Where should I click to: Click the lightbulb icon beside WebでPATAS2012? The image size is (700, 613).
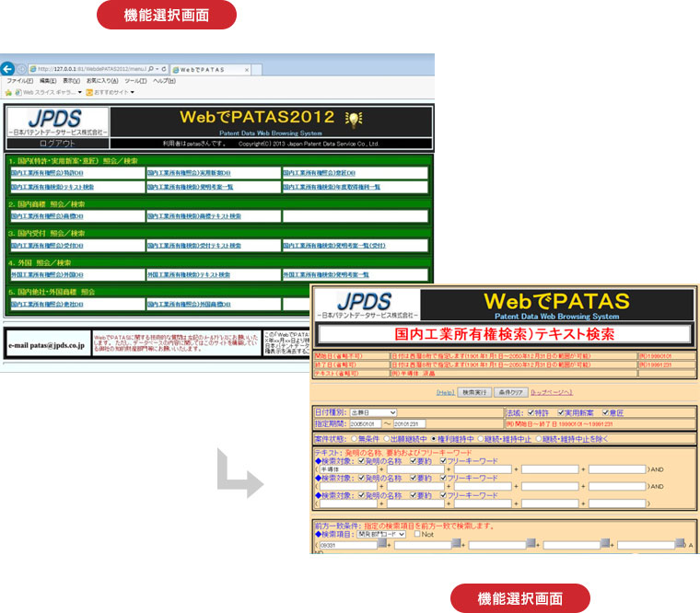pos(354,119)
